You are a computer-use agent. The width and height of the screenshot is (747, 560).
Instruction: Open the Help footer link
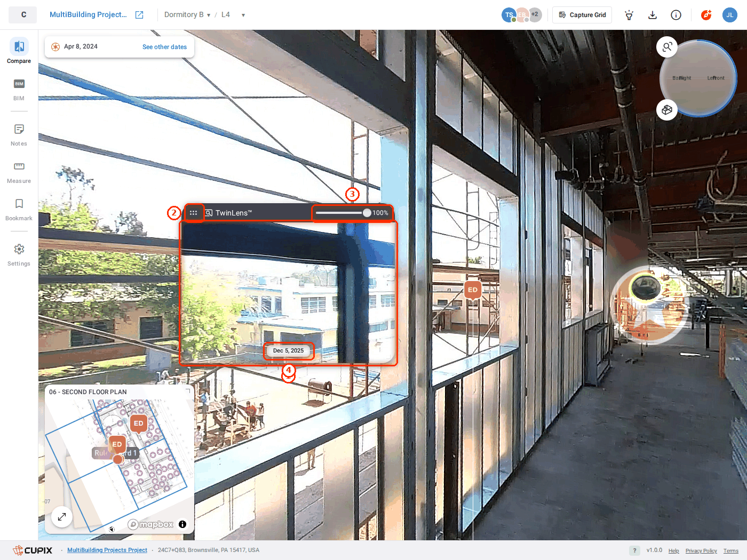pos(674,551)
